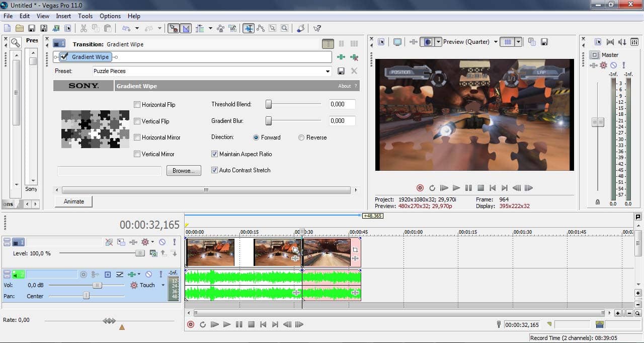
Task: Enable the Horizontal Flip checkbox
Action: pyautogui.click(x=137, y=105)
